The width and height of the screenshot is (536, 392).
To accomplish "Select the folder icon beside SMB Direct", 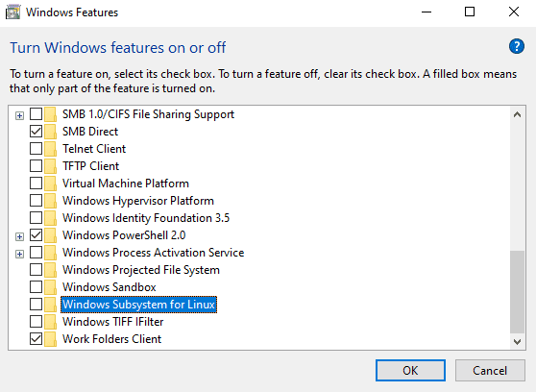I will click(x=51, y=132).
